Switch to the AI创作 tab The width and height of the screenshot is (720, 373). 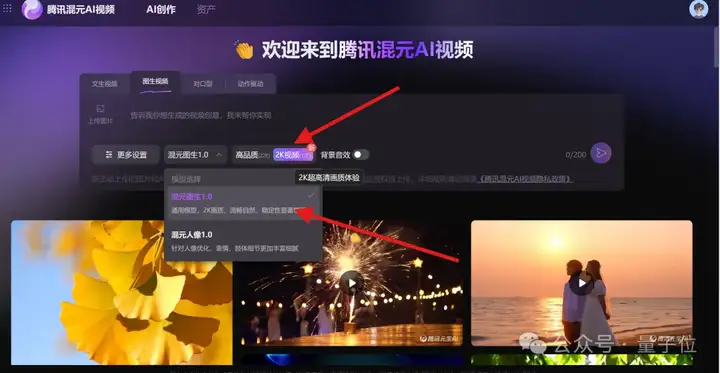[x=161, y=10]
